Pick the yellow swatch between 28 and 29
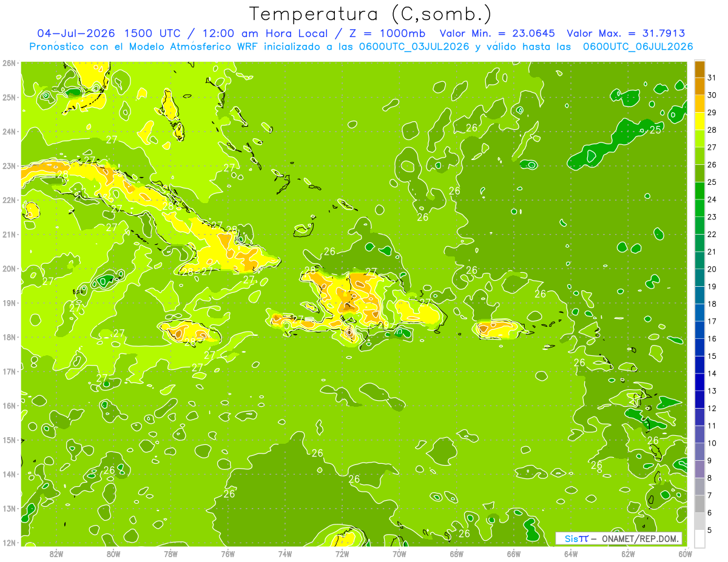The width and height of the screenshot is (728, 562). pos(699,121)
